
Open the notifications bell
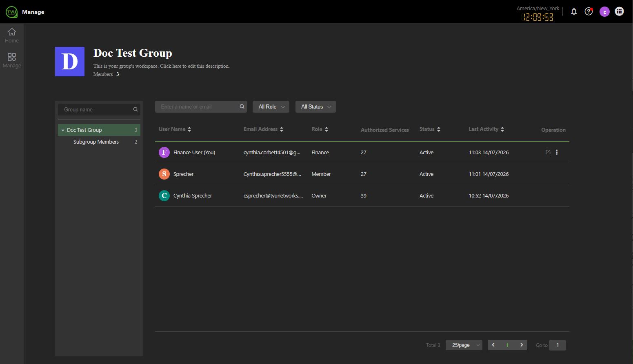point(574,11)
